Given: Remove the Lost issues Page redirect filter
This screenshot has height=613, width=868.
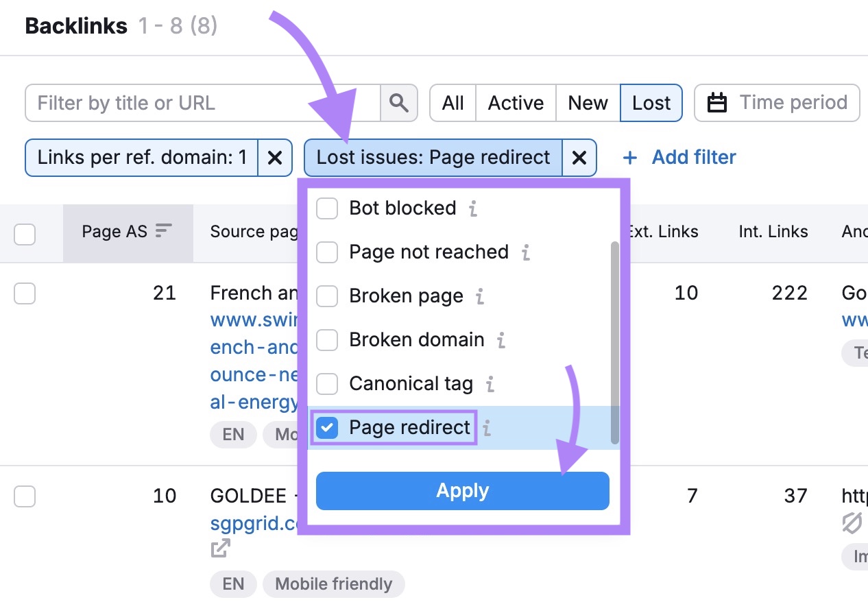Looking at the screenshot, I should click(x=579, y=157).
